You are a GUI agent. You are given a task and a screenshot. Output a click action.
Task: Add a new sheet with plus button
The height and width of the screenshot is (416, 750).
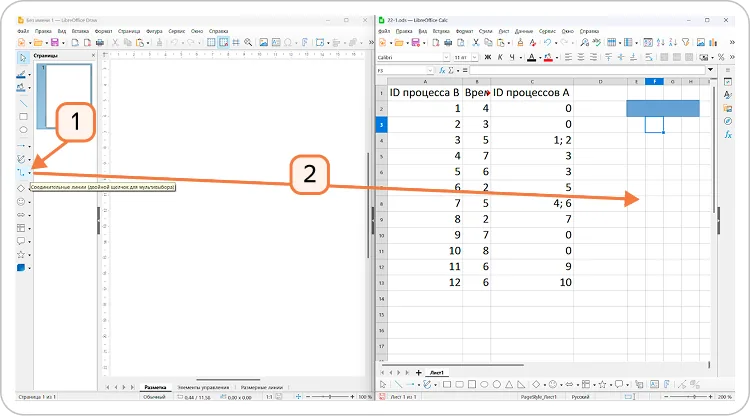(x=419, y=372)
